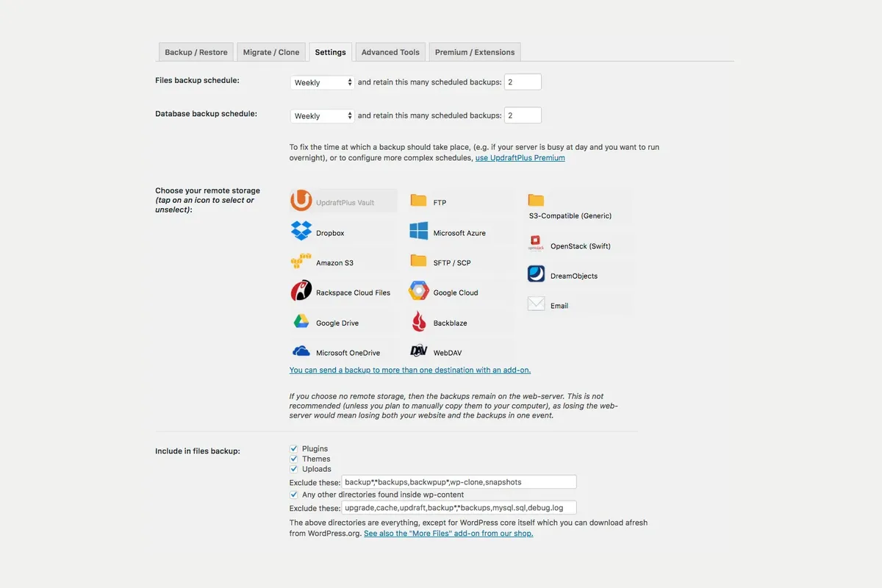Uncheck Any other directories found inside wp-content
882x588 pixels.
click(294, 495)
